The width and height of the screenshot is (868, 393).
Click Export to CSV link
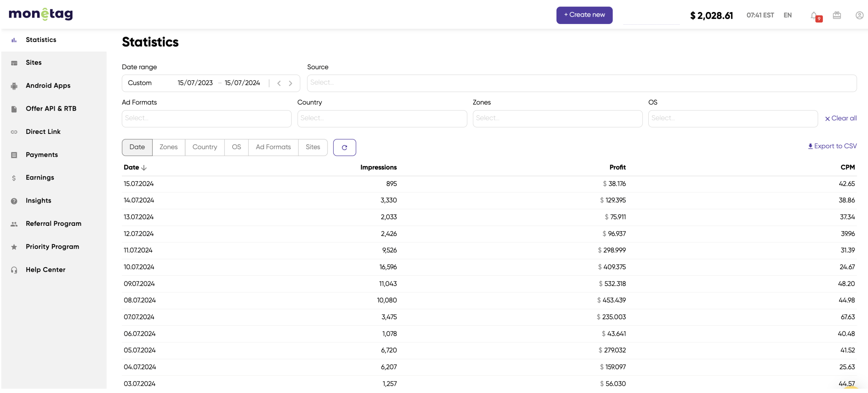pos(832,146)
